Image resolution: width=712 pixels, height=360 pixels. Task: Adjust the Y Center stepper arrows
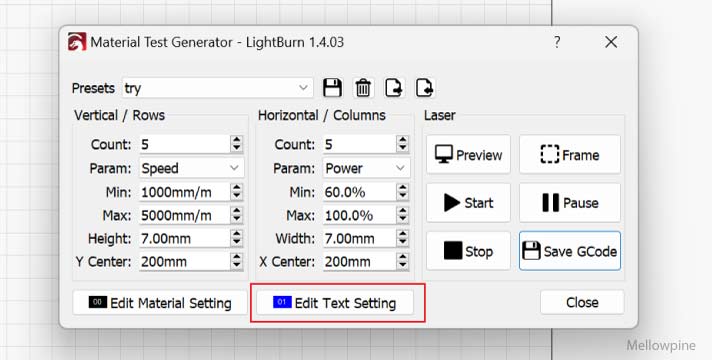coord(237,261)
